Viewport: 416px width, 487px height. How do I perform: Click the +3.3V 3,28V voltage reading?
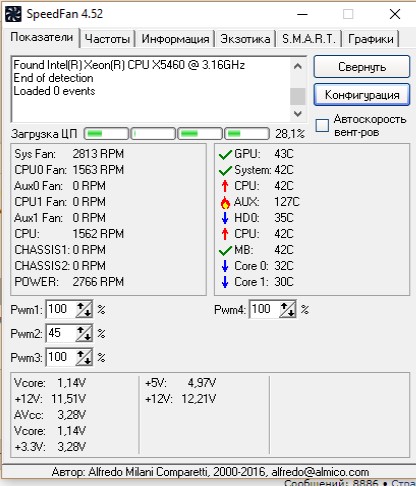click(50, 447)
